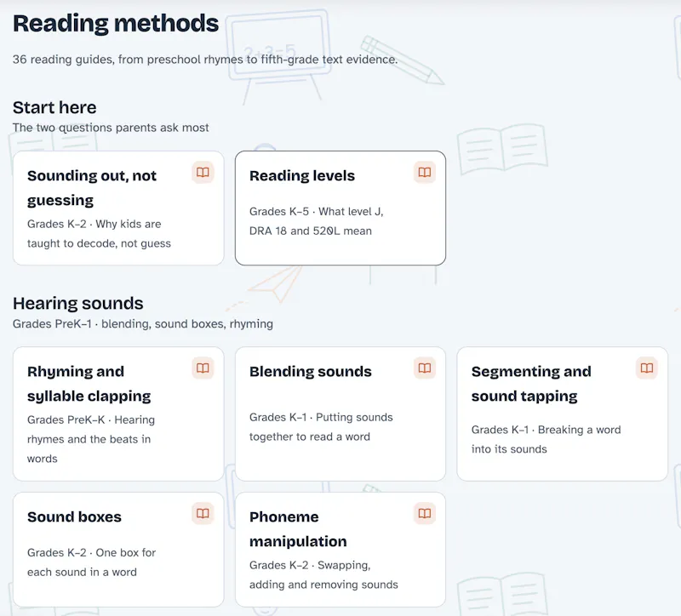Click book icon on Phoneme manipulation card
This screenshot has width=681, height=616.
(424, 514)
